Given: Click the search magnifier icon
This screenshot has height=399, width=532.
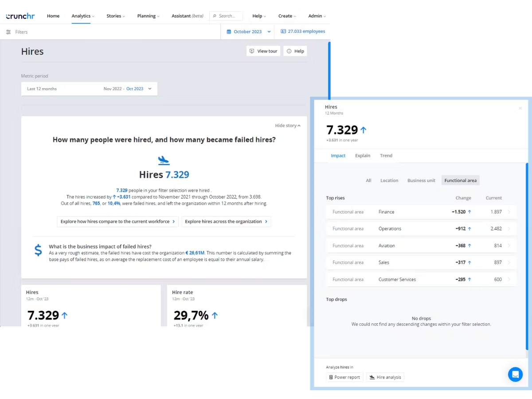Looking at the screenshot, I should click(215, 16).
